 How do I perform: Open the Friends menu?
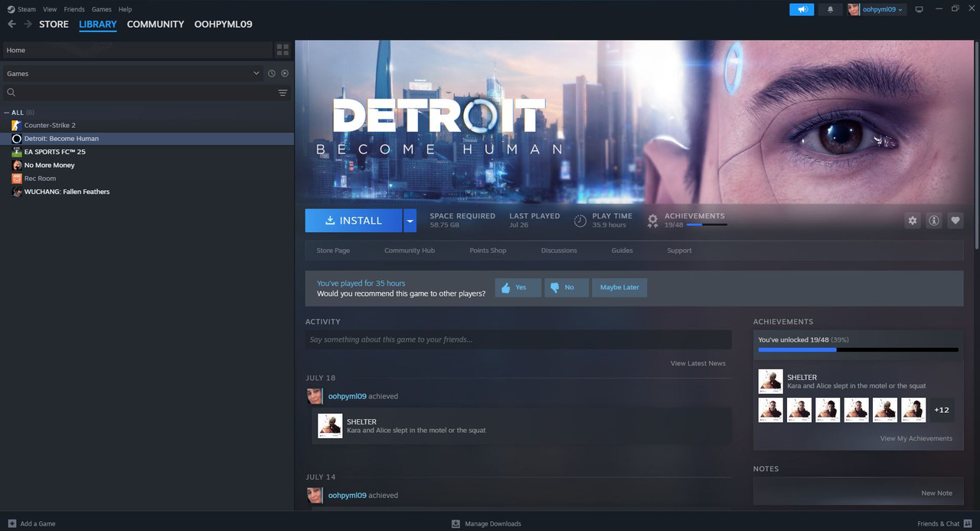(x=74, y=9)
